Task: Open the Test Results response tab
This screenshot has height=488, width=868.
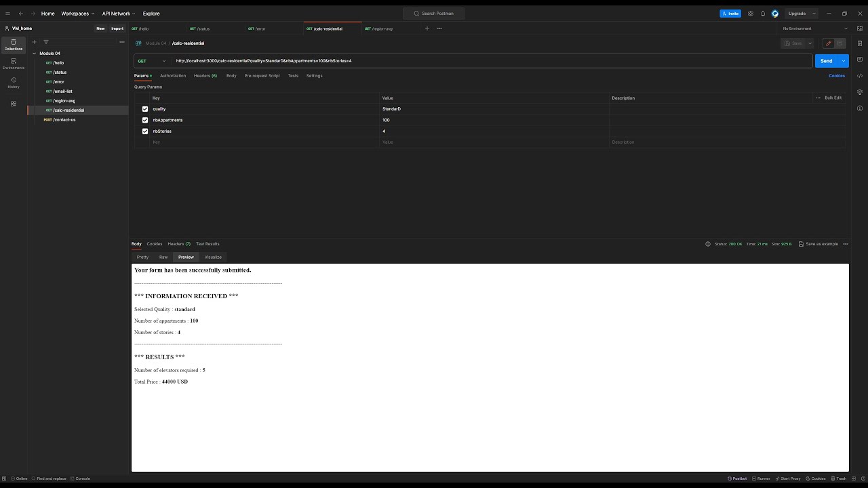Action: tap(208, 244)
